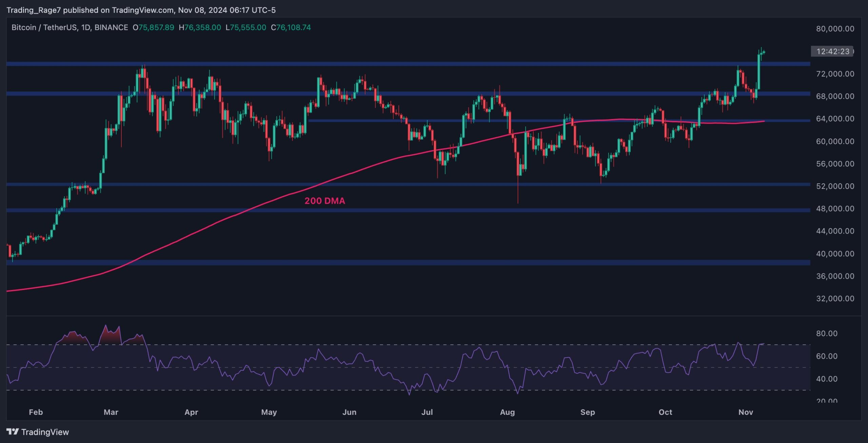The height and width of the screenshot is (443, 868).
Task: Click the low price L75,555.00 value
Action: (x=246, y=27)
